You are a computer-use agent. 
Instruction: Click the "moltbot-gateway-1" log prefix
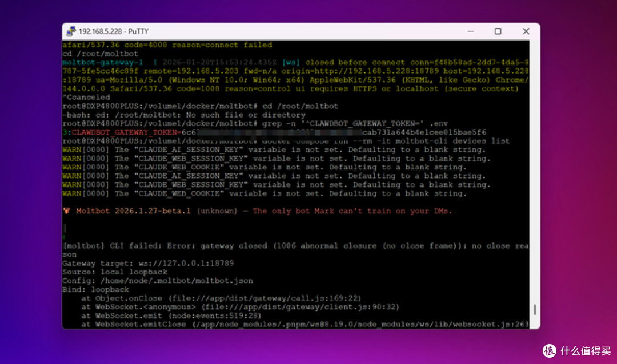(103, 63)
